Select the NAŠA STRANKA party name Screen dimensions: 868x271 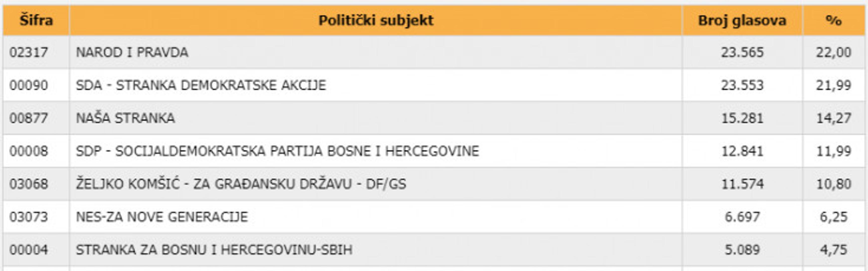click(125, 118)
